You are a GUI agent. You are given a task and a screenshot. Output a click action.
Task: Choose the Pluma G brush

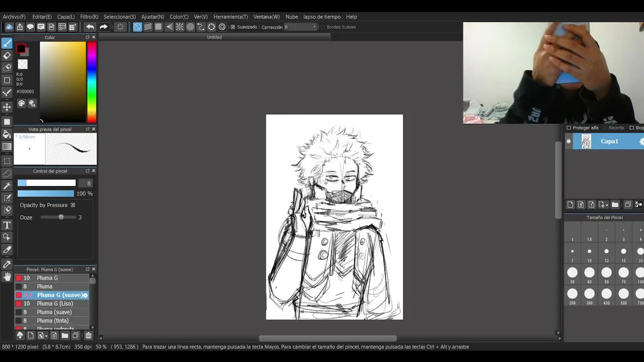tap(52, 278)
